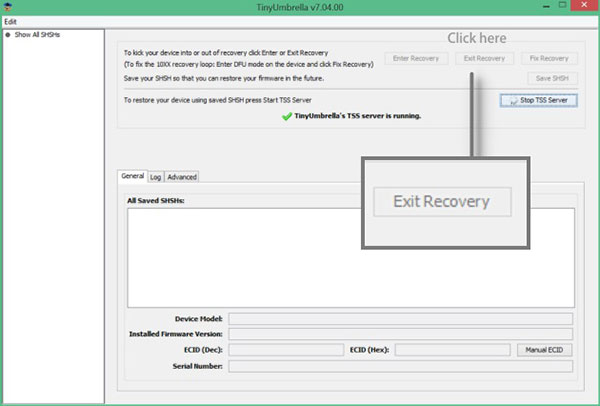Switch to the General tab
The height and width of the screenshot is (406, 600).
(x=132, y=176)
